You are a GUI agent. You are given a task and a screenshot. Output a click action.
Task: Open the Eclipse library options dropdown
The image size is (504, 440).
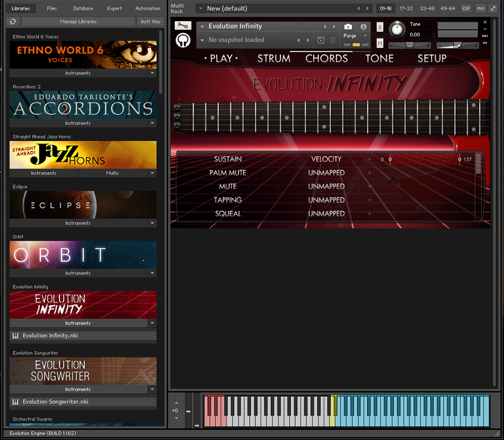point(152,223)
